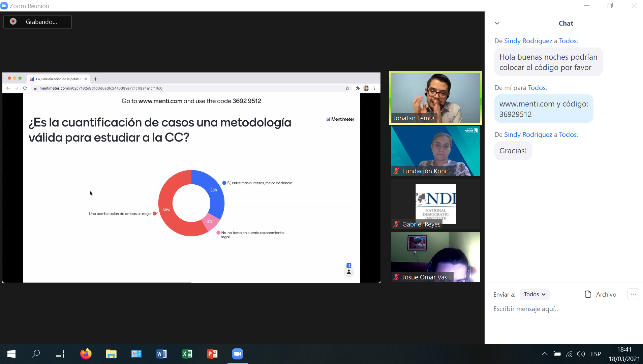
Task: Open Excel from the taskbar
Action: click(187, 354)
